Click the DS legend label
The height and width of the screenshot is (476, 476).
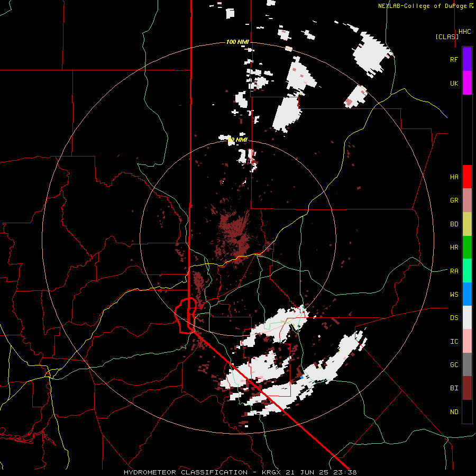pos(454,317)
